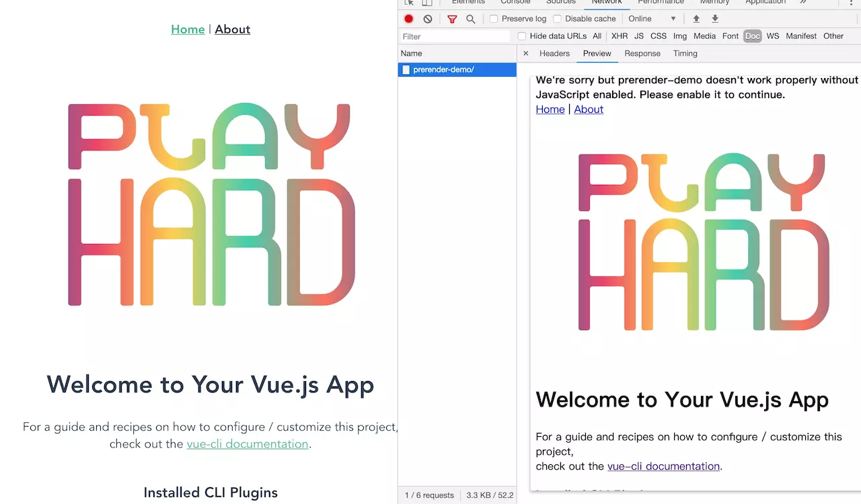The width and height of the screenshot is (861, 504).
Task: Filter requests by Manifest
Action: point(801,36)
